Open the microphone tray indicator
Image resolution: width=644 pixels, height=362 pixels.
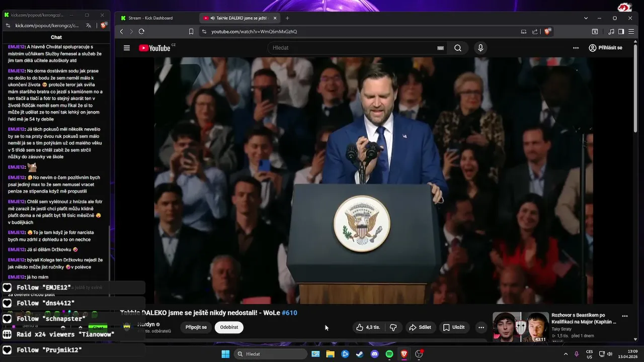coord(577,354)
